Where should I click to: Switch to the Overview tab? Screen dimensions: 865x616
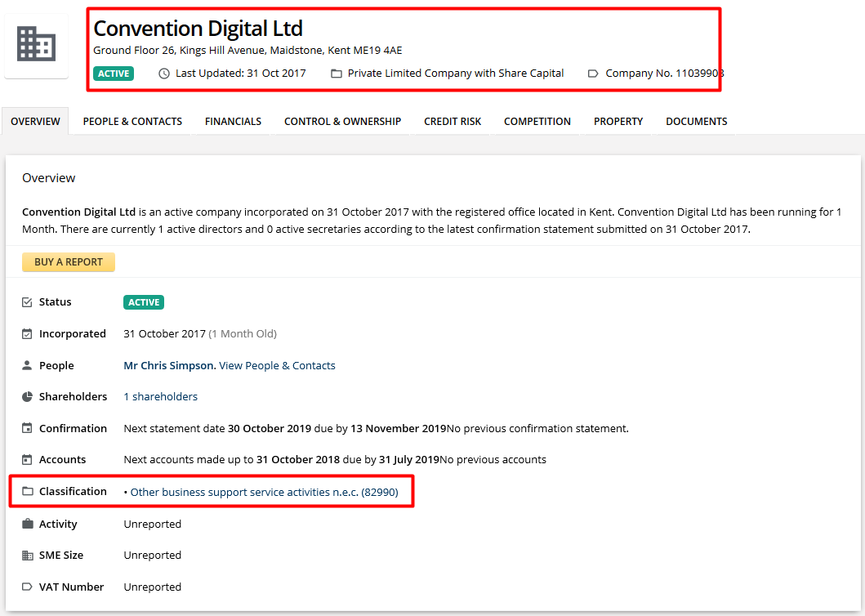pyautogui.click(x=35, y=122)
